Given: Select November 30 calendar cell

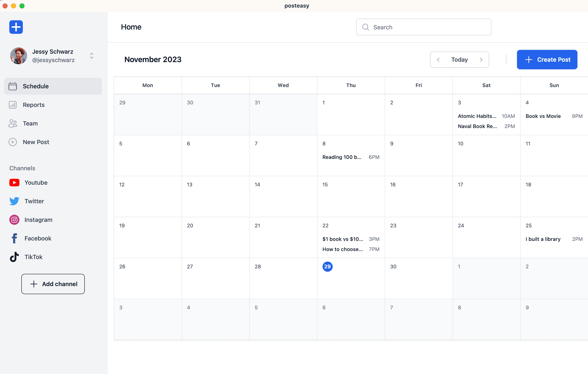Looking at the screenshot, I should pyautogui.click(x=418, y=278).
